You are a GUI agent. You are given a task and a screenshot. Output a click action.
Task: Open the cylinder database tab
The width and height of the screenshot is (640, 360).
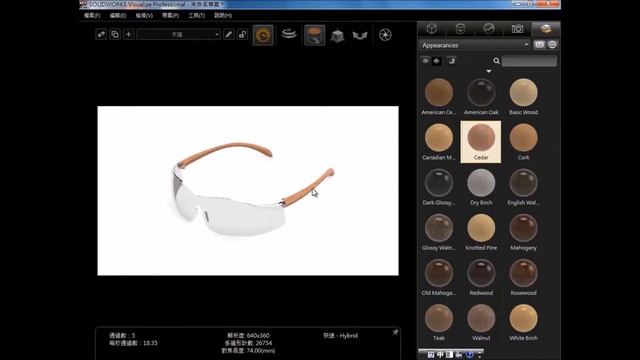(x=460, y=29)
